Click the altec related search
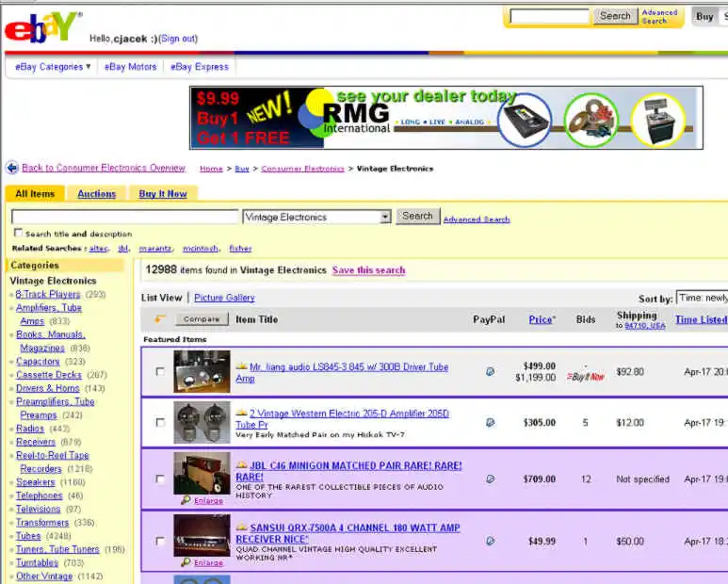Image resolution: width=728 pixels, height=584 pixels. click(x=99, y=249)
